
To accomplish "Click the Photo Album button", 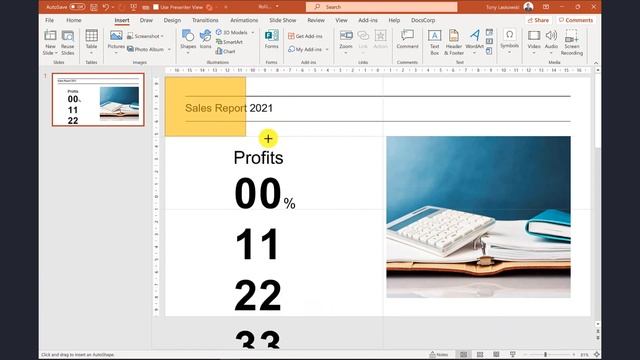I will [x=145, y=49].
